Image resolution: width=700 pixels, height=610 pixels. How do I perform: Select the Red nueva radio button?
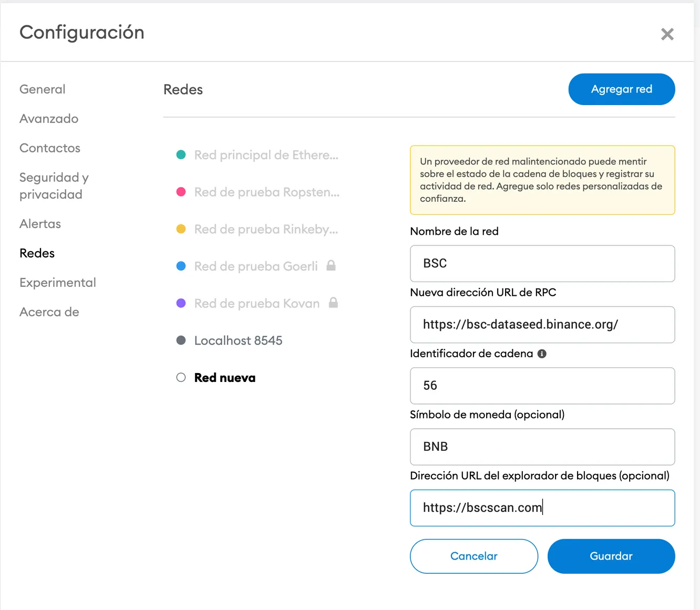181,377
